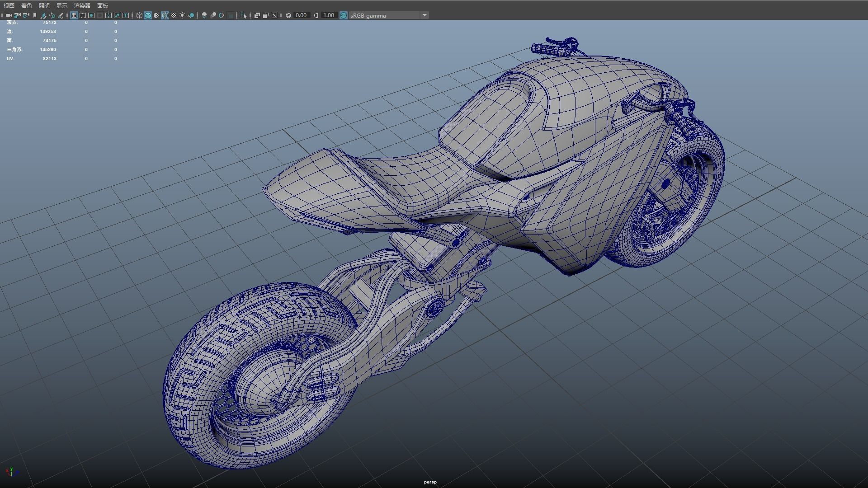868x488 pixels.
Task: Open the 着色 menu
Action: pyautogui.click(x=26, y=6)
